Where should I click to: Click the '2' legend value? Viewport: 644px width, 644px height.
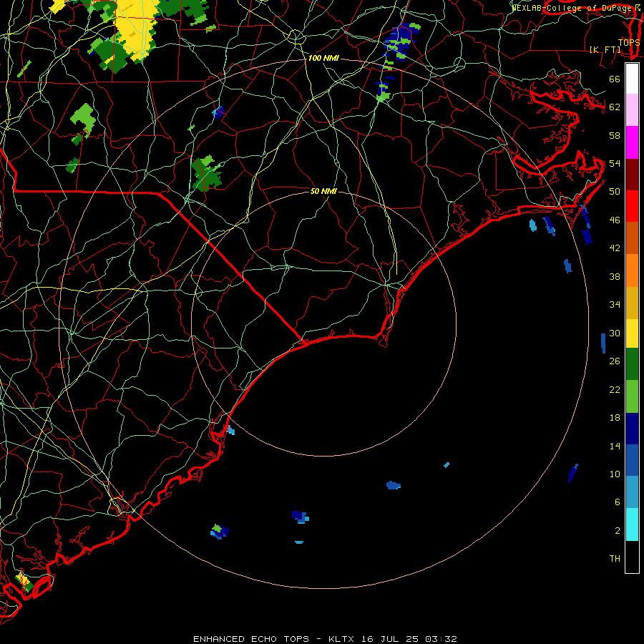[618, 531]
